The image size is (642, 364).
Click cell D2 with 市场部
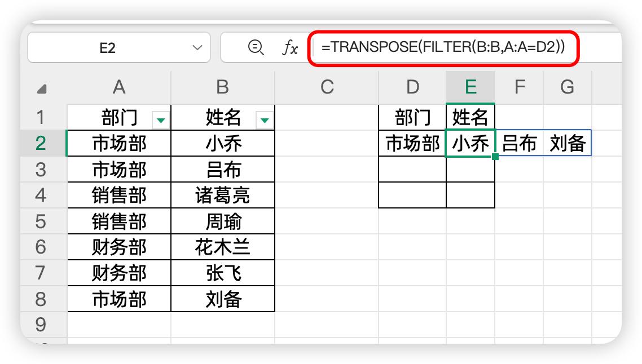pos(412,143)
